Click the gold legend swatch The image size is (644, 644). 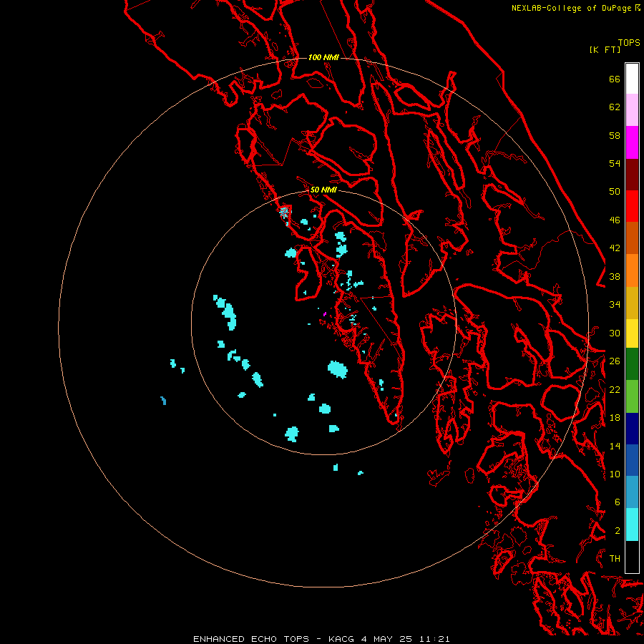(x=632, y=303)
